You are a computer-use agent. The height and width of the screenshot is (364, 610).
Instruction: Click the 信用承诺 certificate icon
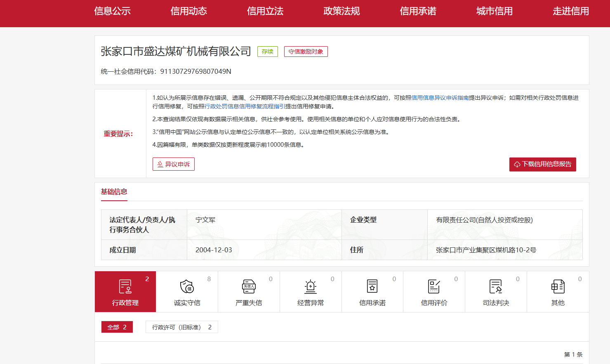click(372, 287)
